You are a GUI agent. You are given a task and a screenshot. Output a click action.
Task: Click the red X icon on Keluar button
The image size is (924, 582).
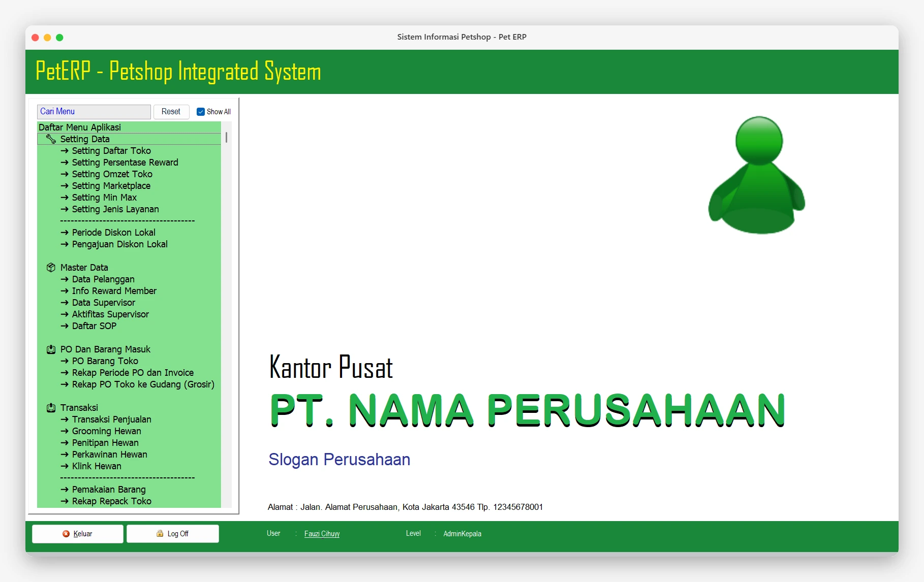[x=65, y=533]
